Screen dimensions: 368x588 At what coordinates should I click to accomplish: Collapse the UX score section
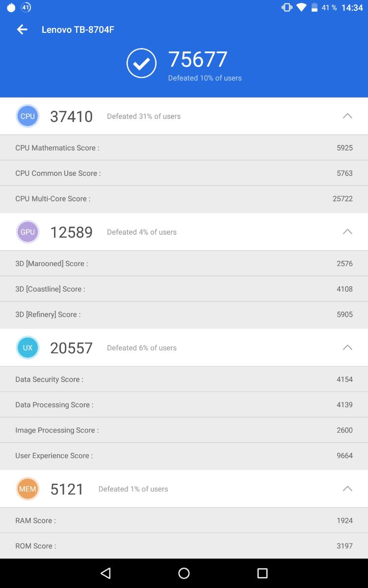tap(347, 348)
